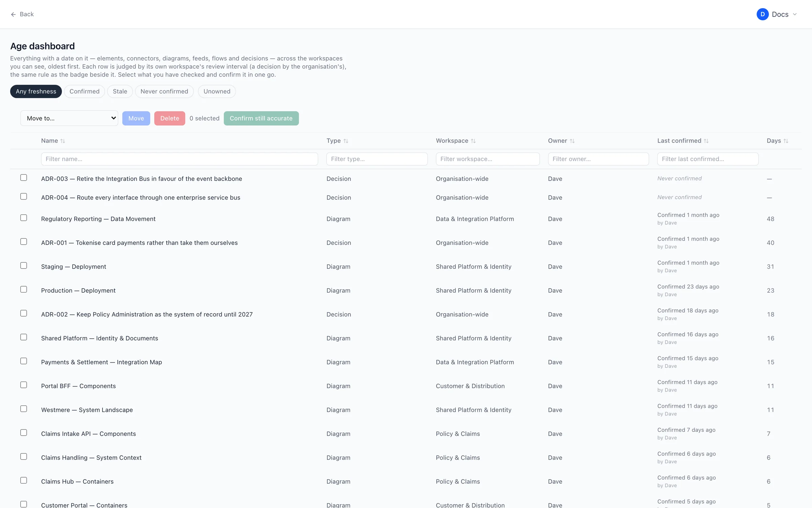Check the Production — Deployment row
812x508 pixels.
click(24, 289)
